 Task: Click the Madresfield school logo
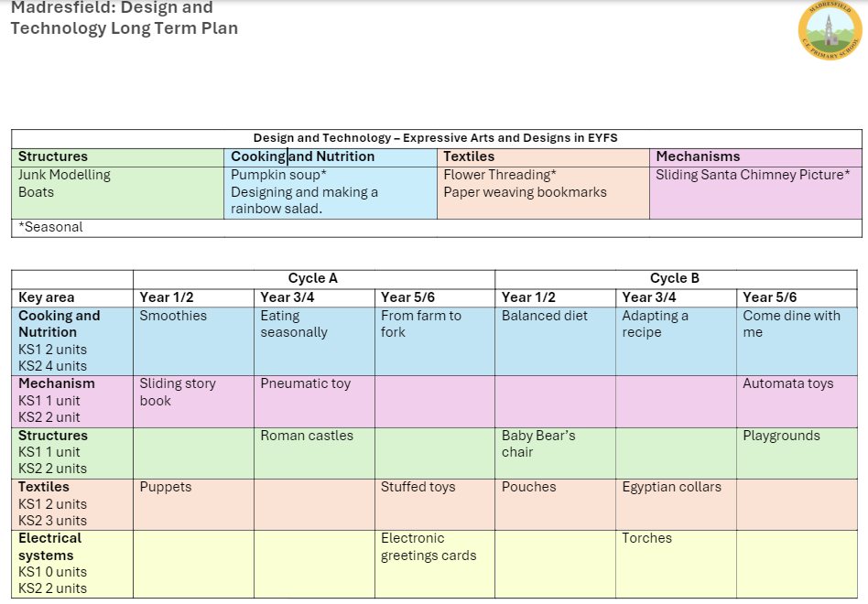point(830,30)
